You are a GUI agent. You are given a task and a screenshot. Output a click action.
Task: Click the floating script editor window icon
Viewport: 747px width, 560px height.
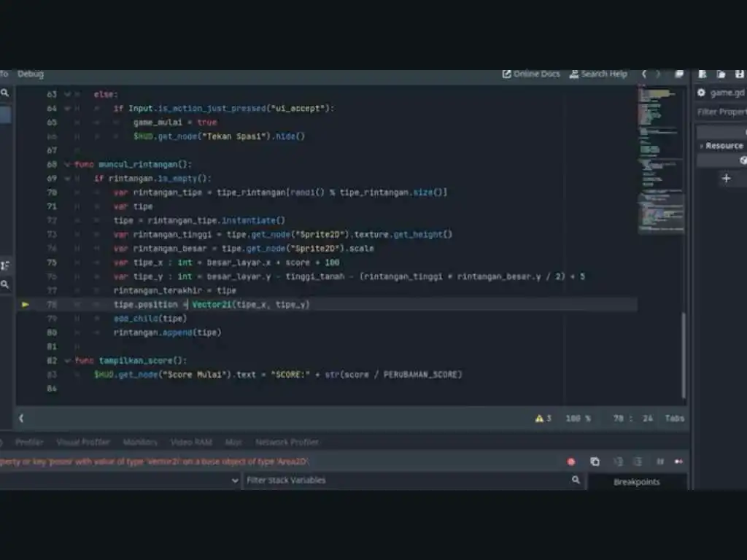[679, 74]
